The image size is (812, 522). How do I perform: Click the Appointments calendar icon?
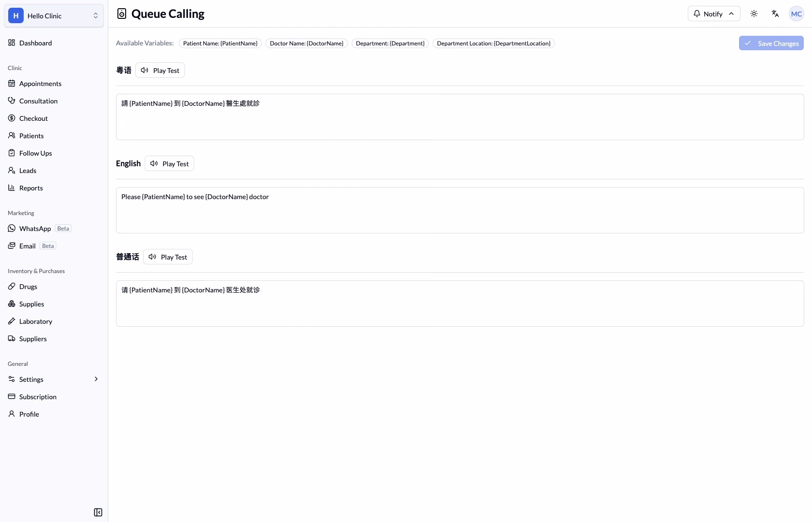12,83
